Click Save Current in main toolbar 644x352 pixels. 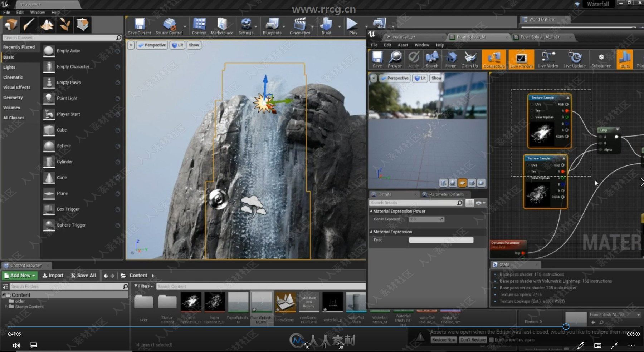click(140, 26)
